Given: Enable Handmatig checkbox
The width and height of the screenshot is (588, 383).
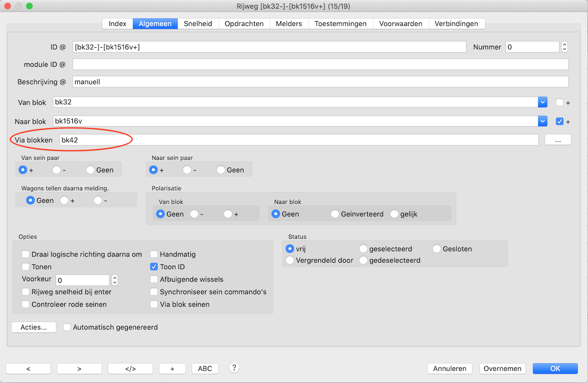Looking at the screenshot, I should pyautogui.click(x=154, y=254).
